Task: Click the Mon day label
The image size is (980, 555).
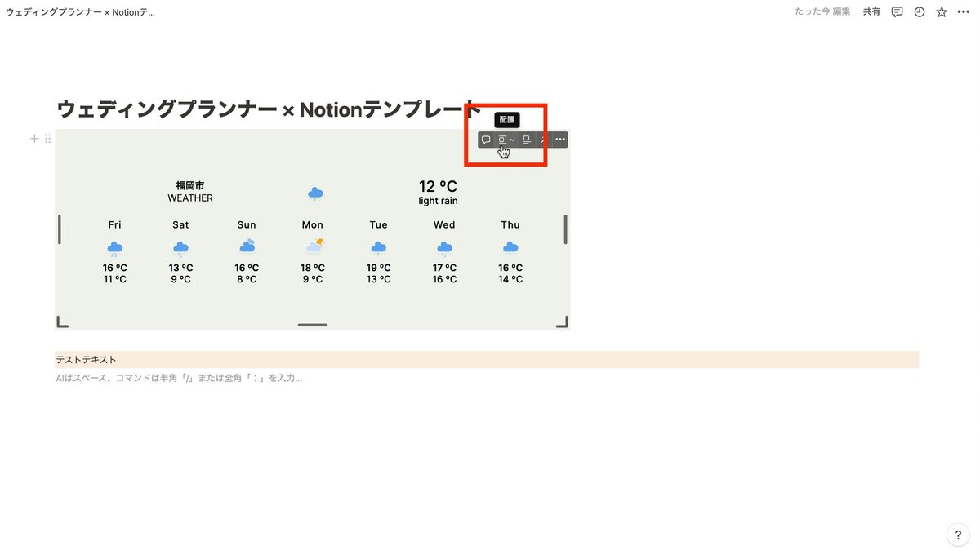Action: pyautogui.click(x=313, y=225)
